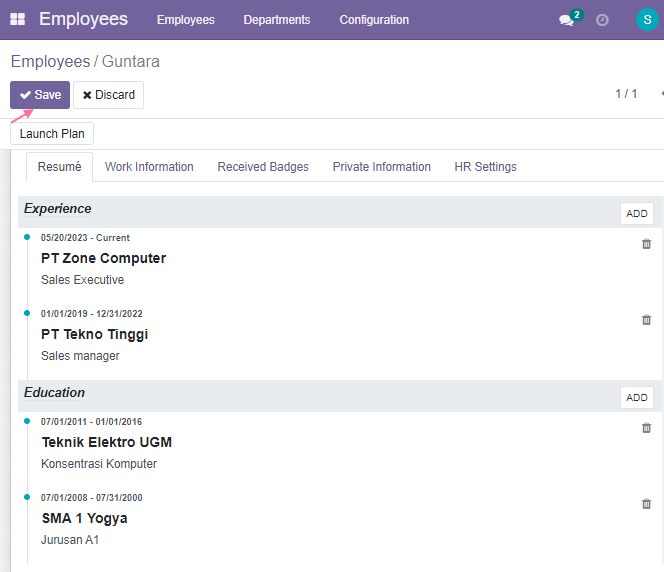664x572 pixels.
Task: Open the conversations chat icon
Action: pyautogui.click(x=566, y=20)
